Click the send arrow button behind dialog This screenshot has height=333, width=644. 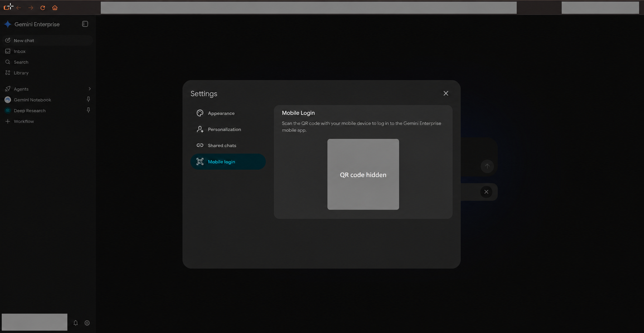point(487,166)
